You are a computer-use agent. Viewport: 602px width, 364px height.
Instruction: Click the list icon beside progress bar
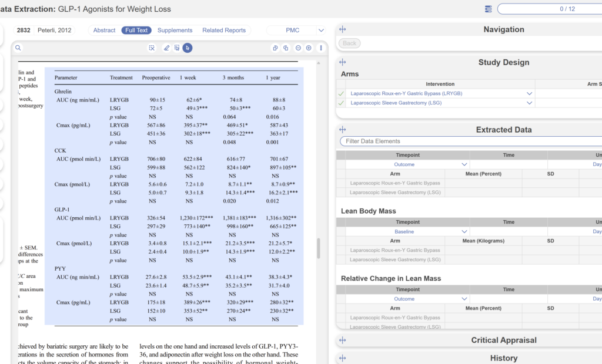[x=489, y=9]
